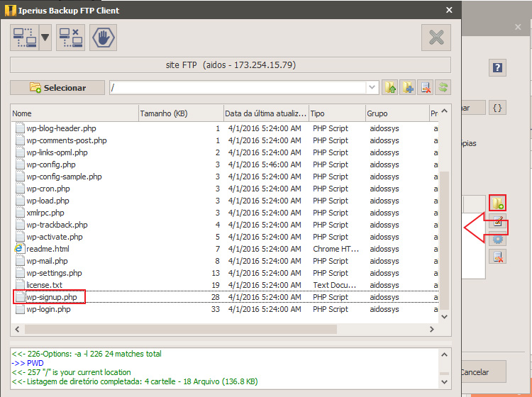Click the log panel scroll down arrow
Image resolution: width=532 pixels, height=397 pixels.
[x=445, y=382]
